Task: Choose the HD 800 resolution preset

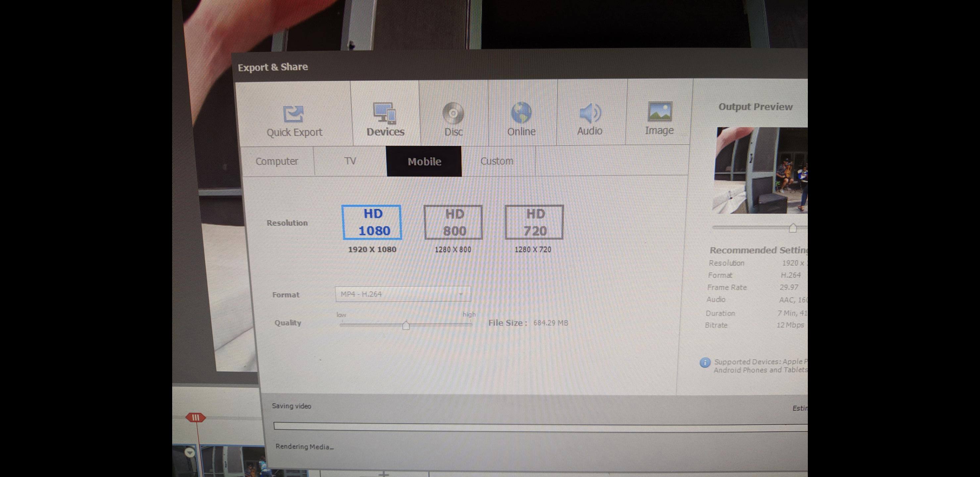Action: click(453, 222)
